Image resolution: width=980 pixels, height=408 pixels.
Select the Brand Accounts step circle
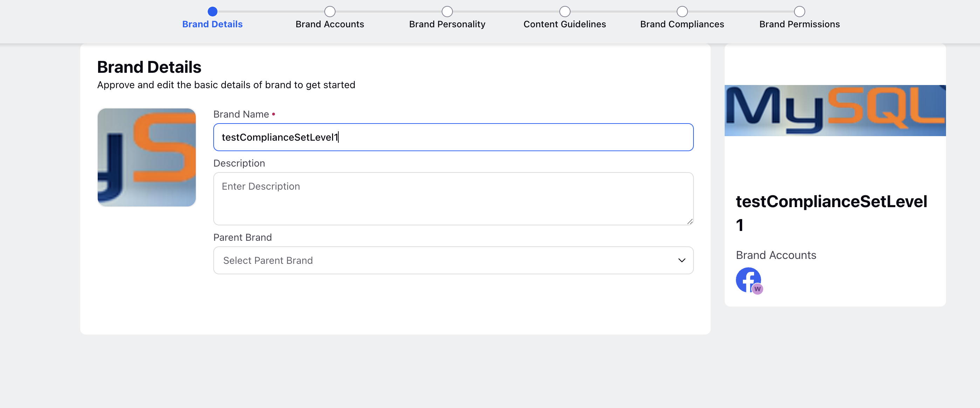coord(330,12)
